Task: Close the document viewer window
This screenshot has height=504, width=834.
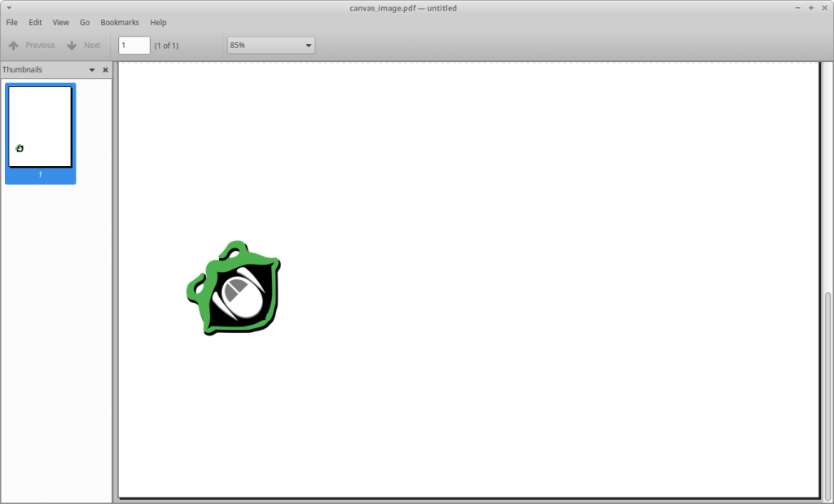Action: (x=825, y=8)
